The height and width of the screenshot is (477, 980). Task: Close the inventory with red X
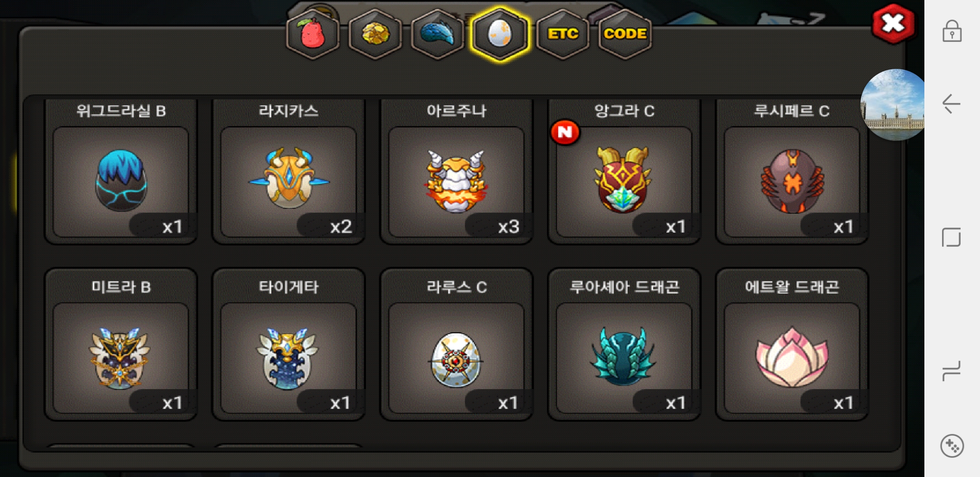tap(893, 24)
